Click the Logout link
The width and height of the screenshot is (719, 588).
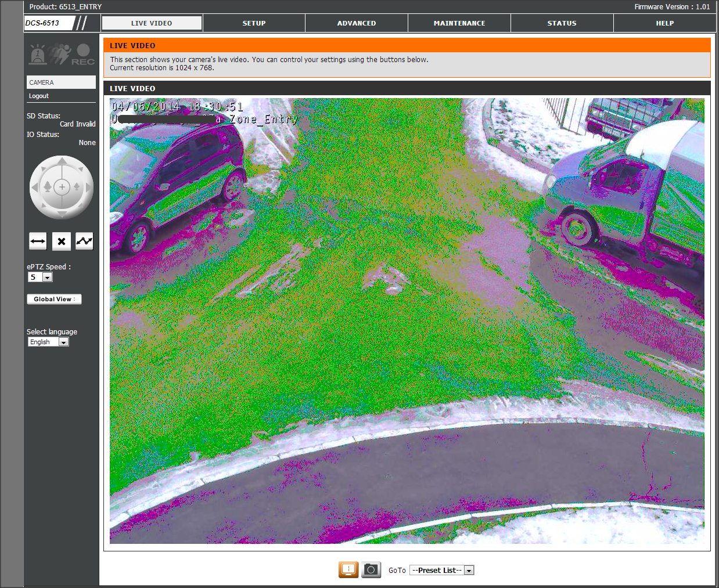click(39, 96)
